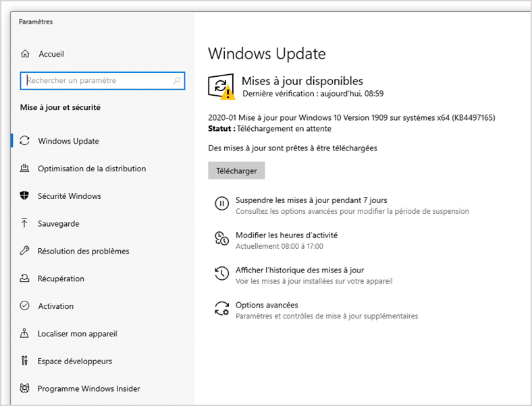Click 'Paramètres et contrôles de mise à jour' description
This screenshot has height=406, width=532.
327,316
